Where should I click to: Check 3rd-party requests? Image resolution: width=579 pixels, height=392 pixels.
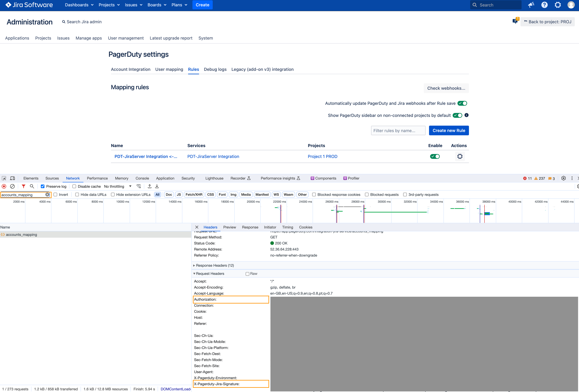coord(405,195)
